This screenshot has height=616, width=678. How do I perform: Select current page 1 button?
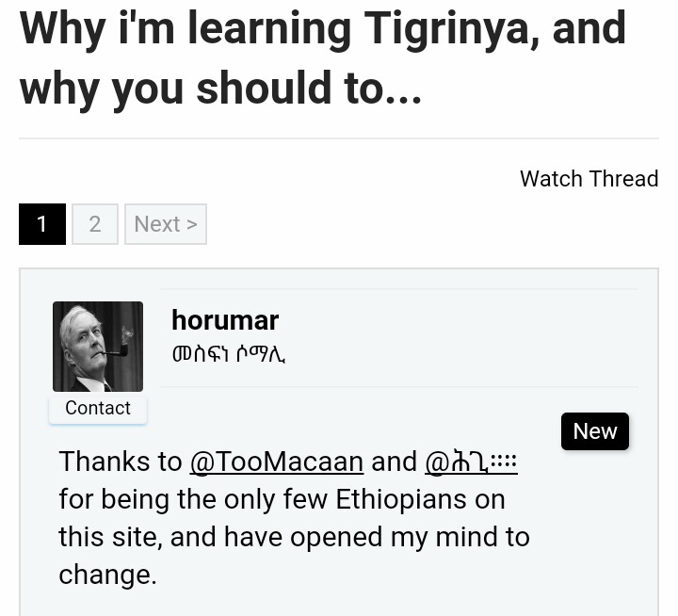pos(41,224)
